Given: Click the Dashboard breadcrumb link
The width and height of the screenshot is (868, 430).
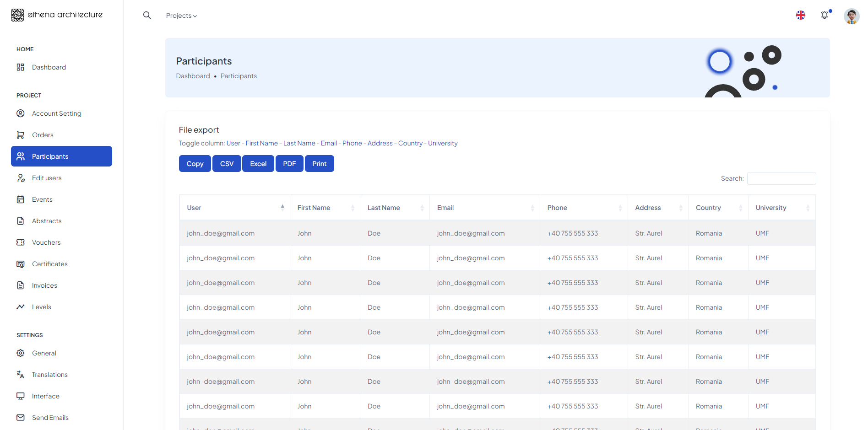Looking at the screenshot, I should (x=193, y=76).
